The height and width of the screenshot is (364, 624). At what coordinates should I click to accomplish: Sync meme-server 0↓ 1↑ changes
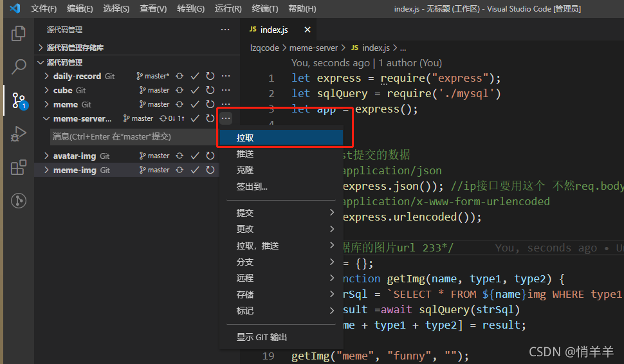coord(172,118)
